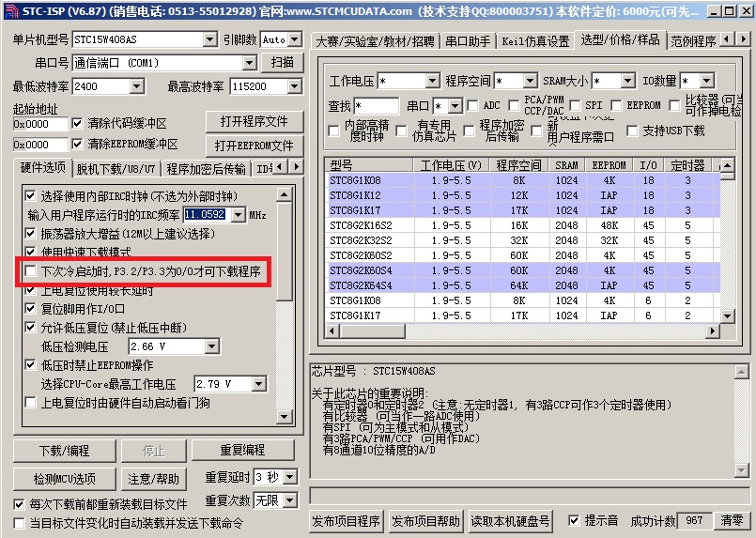Click the chip table horizontal scroll-right arrow
Screen dimensions: 756x538
[713, 331]
